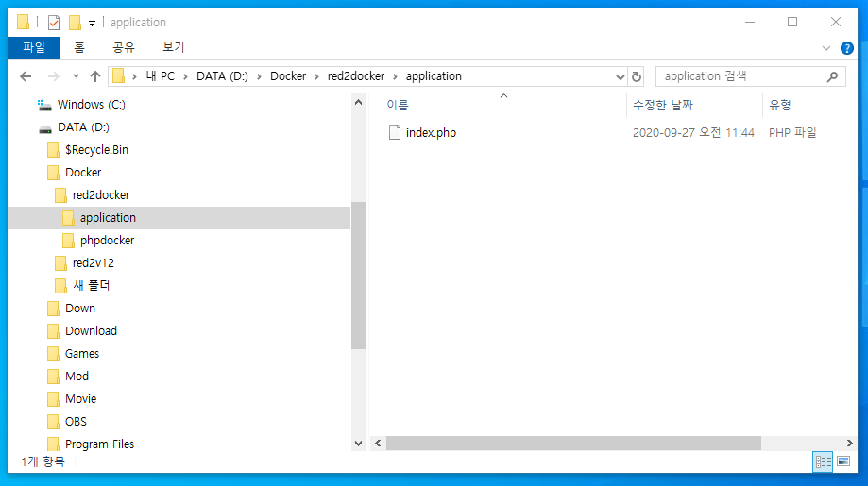This screenshot has width=868, height=486.
Task: Open the recent locations dropdown arrow
Action: click(x=76, y=76)
